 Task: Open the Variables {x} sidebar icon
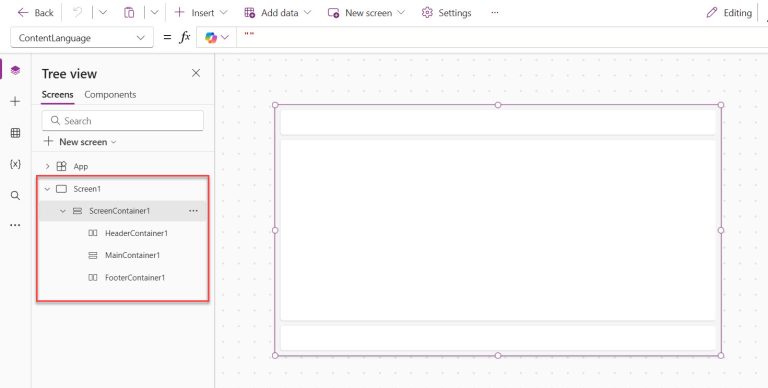pos(15,164)
